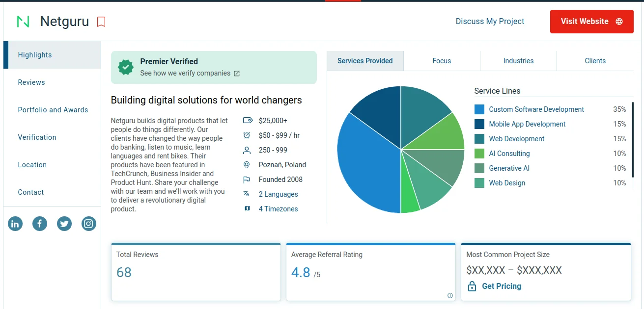The image size is (644, 309).
Task: Click the Netguru green N logo
Action: (x=23, y=22)
